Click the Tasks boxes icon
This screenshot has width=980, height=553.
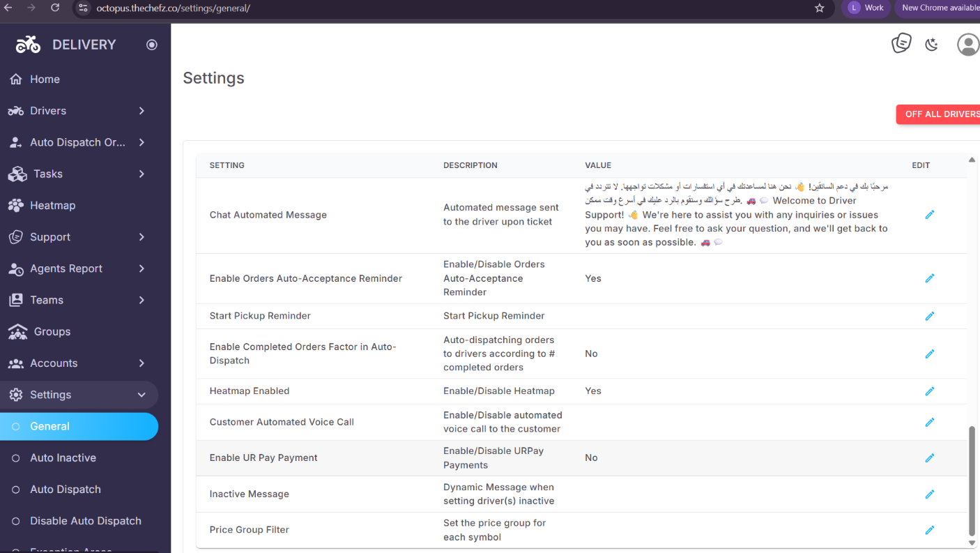point(17,174)
